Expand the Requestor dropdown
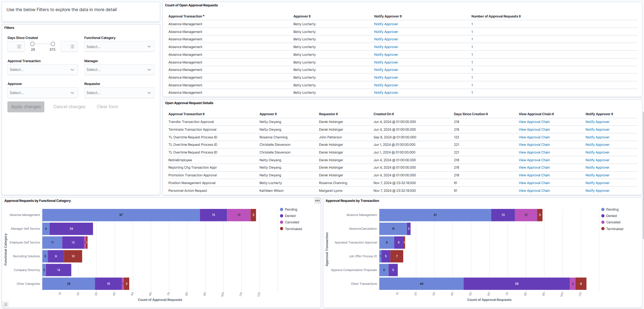The width and height of the screenshot is (644, 309). [x=119, y=93]
